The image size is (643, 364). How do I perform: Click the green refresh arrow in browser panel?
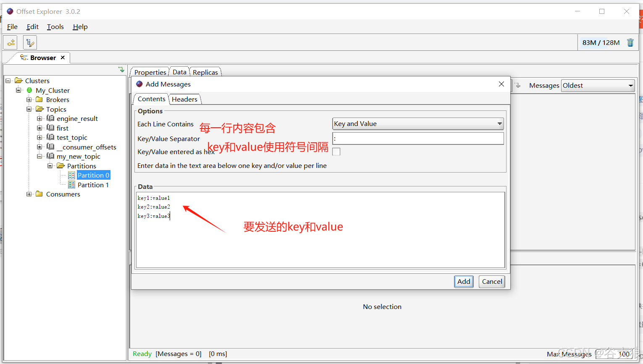(x=121, y=70)
